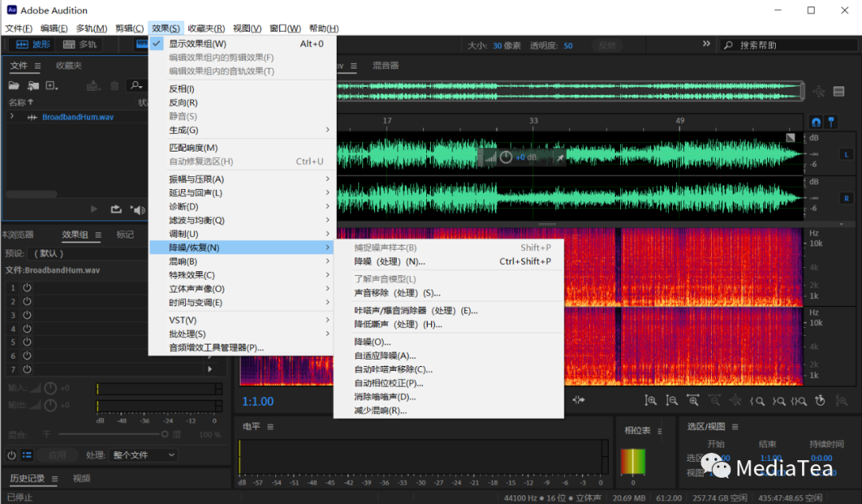Play preview in Files panel
The image size is (862, 504).
coord(94,209)
